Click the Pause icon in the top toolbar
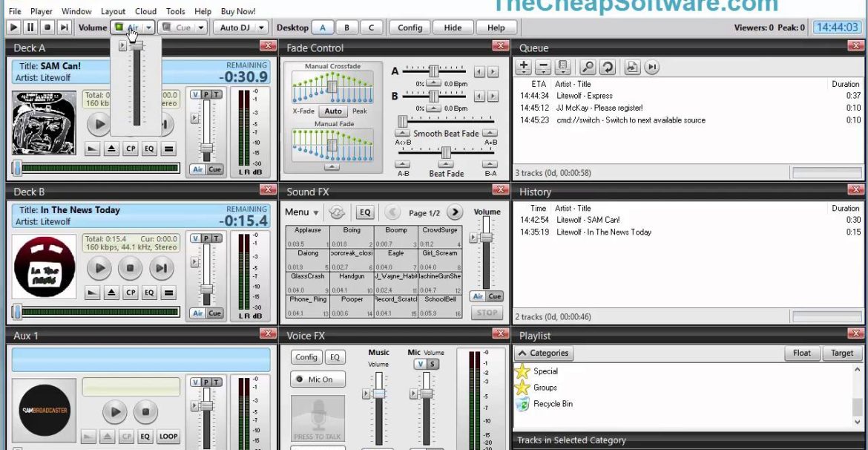 tap(30, 27)
